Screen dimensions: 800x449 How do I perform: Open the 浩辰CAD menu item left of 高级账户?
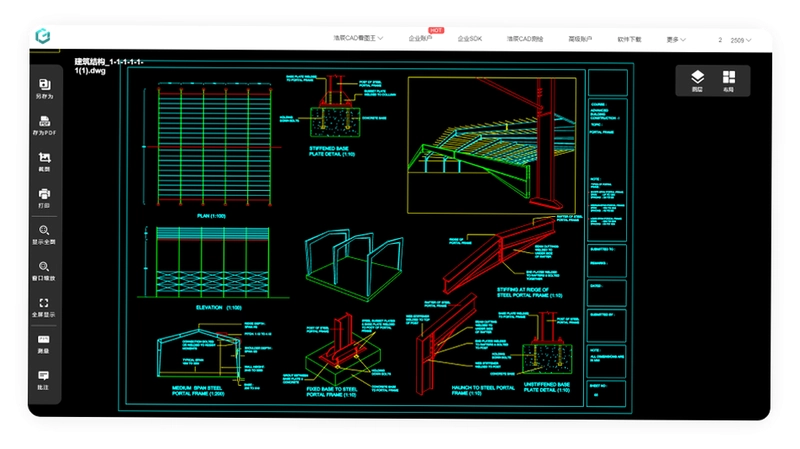click(x=525, y=39)
